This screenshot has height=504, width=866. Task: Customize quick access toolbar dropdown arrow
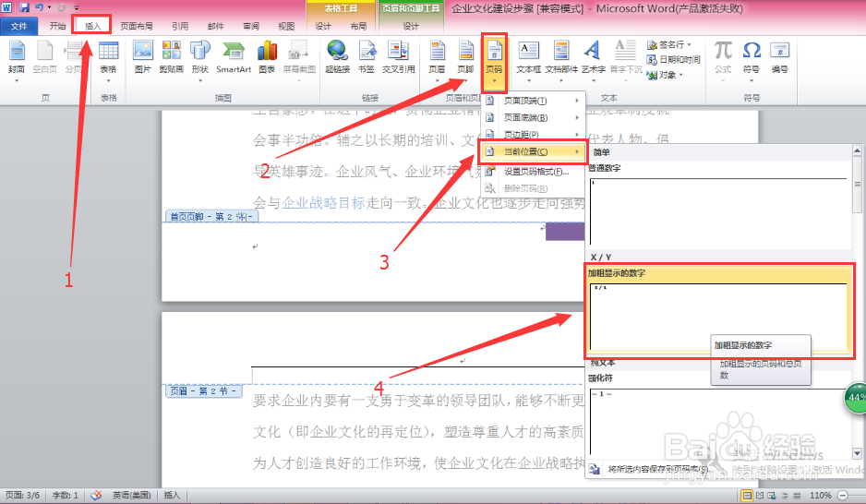(x=77, y=8)
